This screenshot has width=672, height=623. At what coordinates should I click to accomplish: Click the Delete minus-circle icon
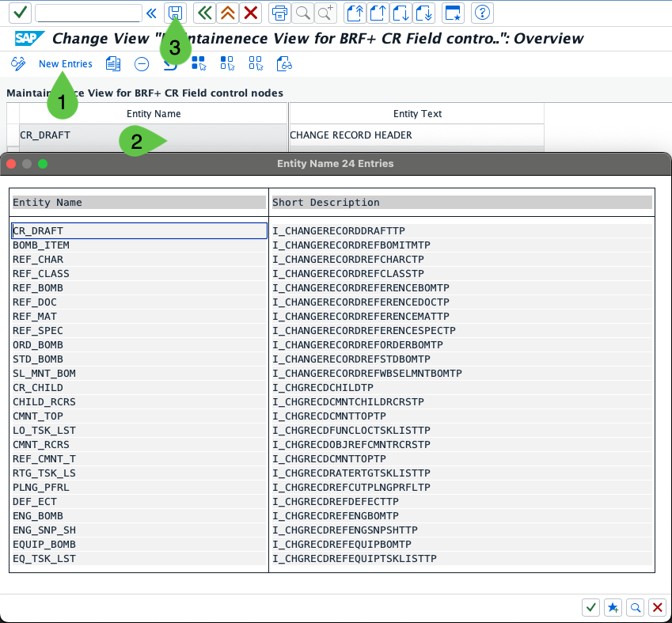[x=141, y=64]
